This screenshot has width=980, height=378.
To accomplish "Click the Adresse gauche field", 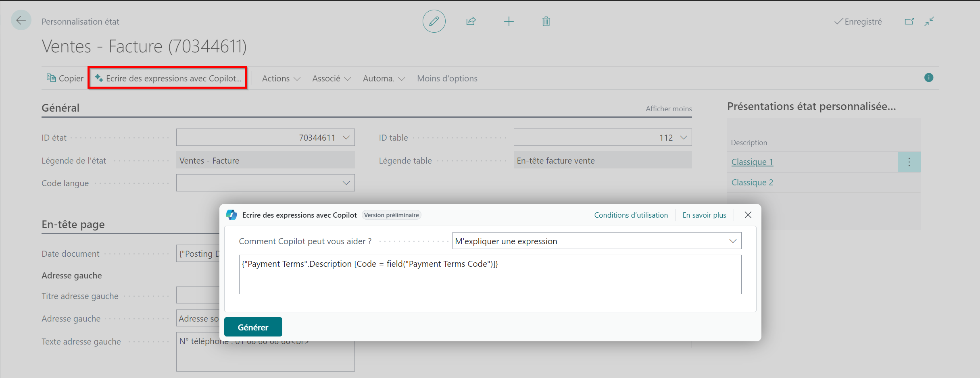I will click(x=198, y=318).
